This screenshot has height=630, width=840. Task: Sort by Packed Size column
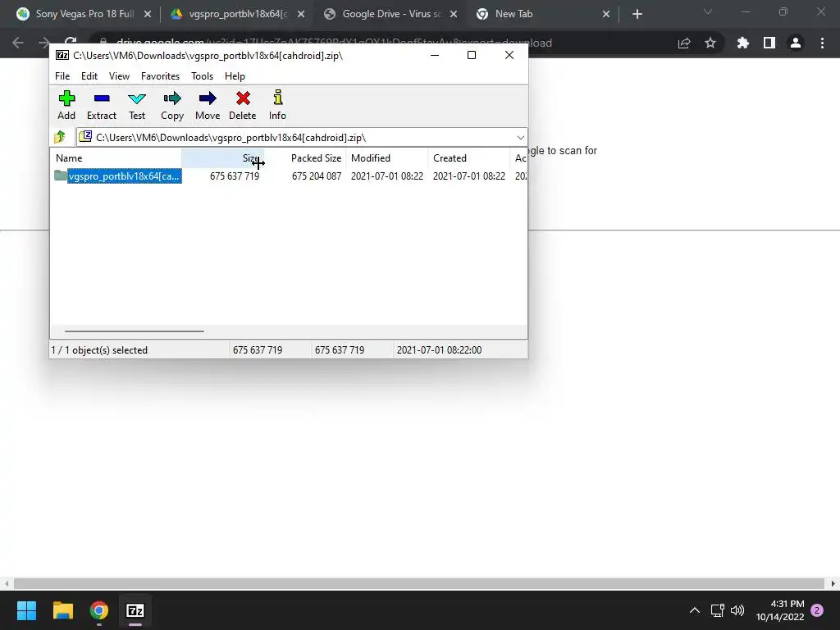(305, 158)
